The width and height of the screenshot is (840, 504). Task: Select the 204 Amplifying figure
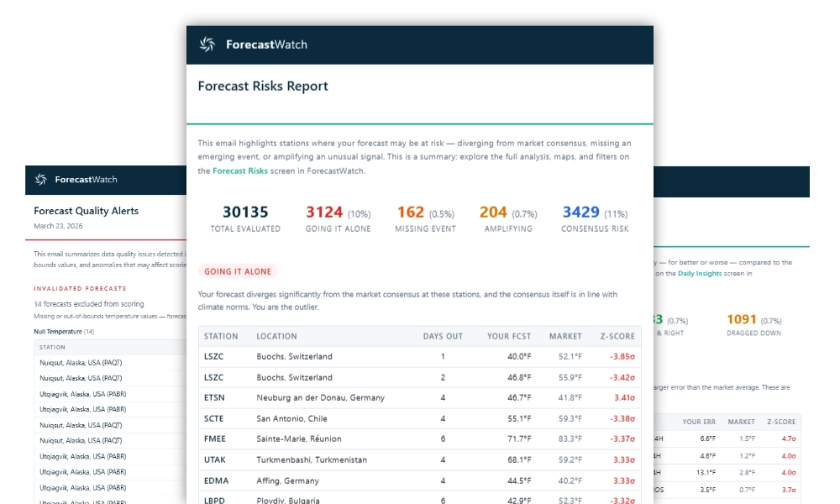pyautogui.click(x=493, y=212)
